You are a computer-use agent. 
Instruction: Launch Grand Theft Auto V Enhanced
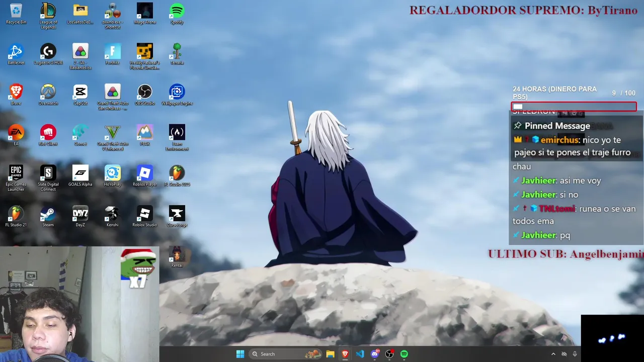[x=113, y=138]
